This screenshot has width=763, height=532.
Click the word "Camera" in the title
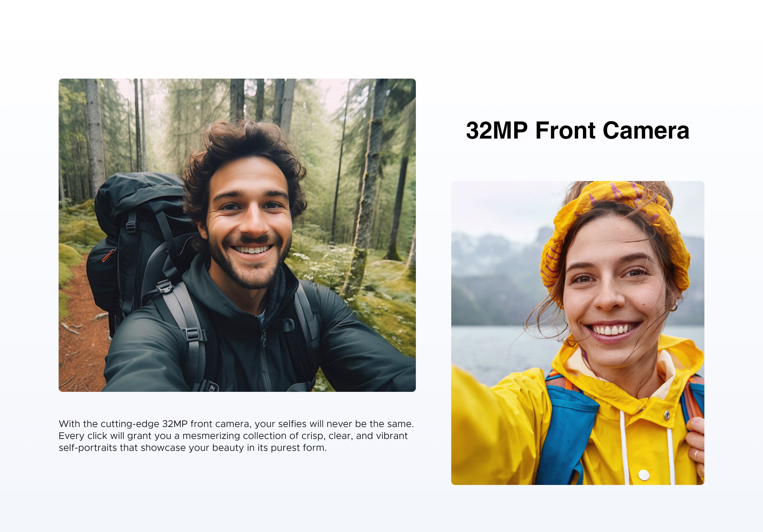click(x=646, y=130)
